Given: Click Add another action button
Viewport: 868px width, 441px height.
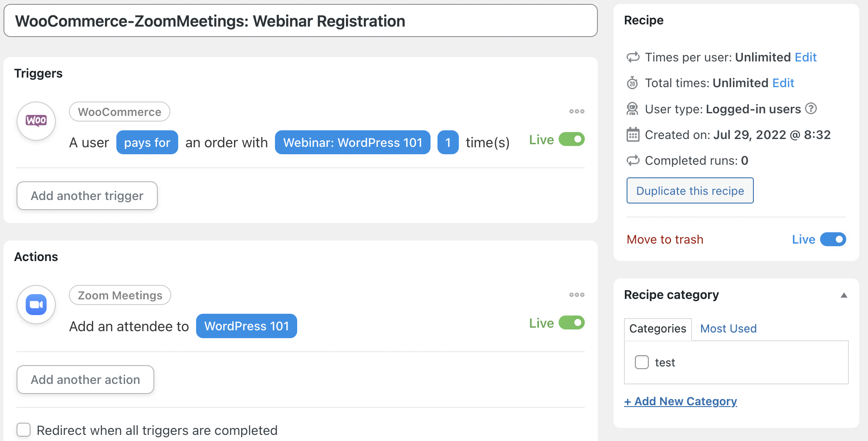Looking at the screenshot, I should tap(85, 380).
